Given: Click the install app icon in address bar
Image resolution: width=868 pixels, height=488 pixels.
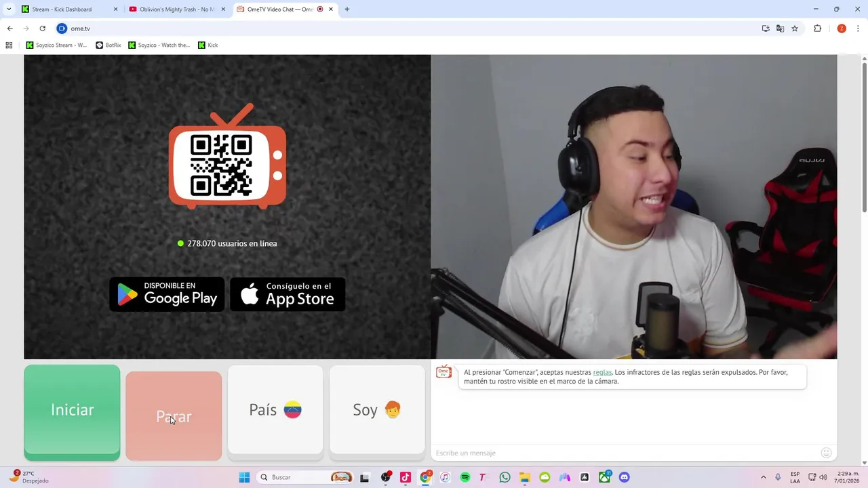Looking at the screenshot, I should point(766,28).
